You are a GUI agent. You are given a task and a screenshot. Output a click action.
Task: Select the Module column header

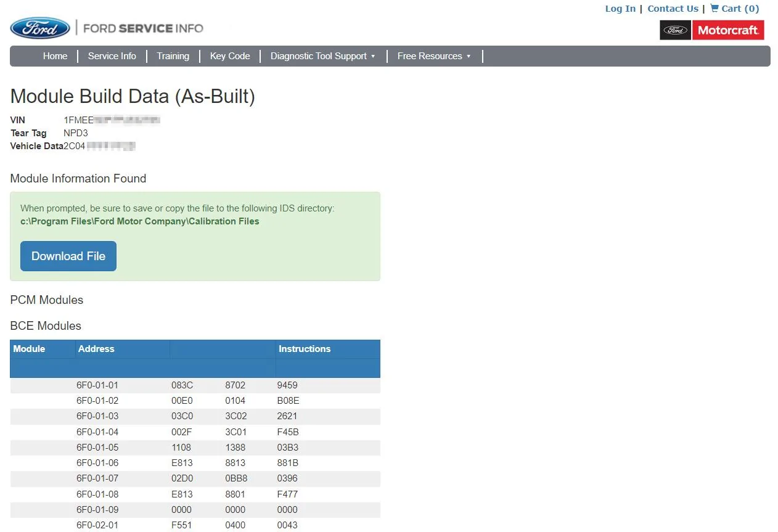[x=29, y=349]
